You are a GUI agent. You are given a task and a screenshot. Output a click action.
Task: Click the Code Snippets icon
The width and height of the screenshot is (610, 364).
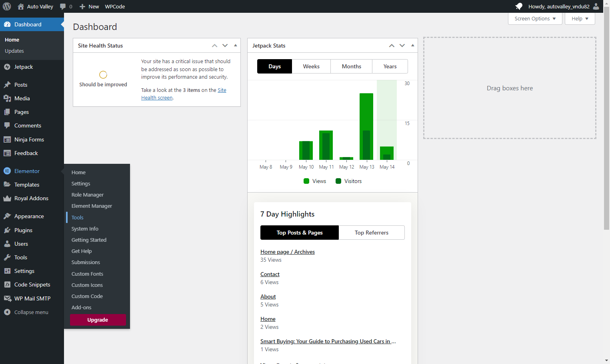[x=7, y=284]
